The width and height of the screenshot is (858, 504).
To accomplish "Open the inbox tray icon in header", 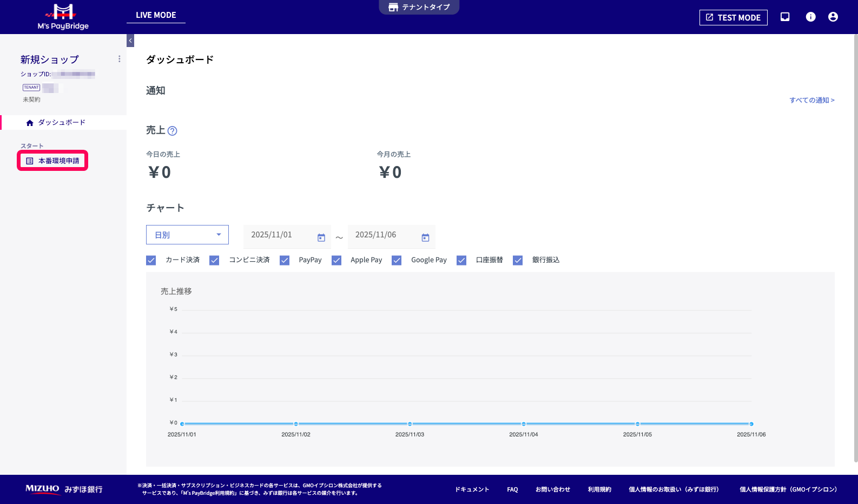I will coord(785,17).
